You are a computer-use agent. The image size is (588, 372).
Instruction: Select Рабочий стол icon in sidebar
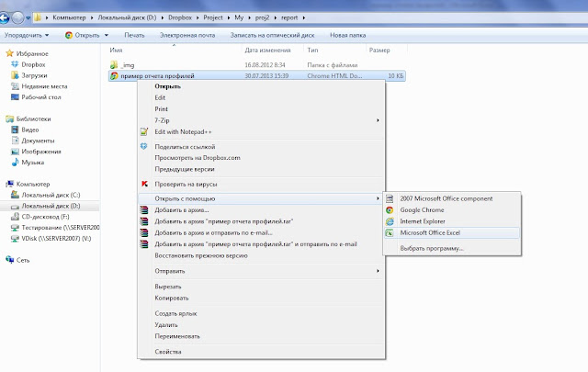click(x=15, y=97)
